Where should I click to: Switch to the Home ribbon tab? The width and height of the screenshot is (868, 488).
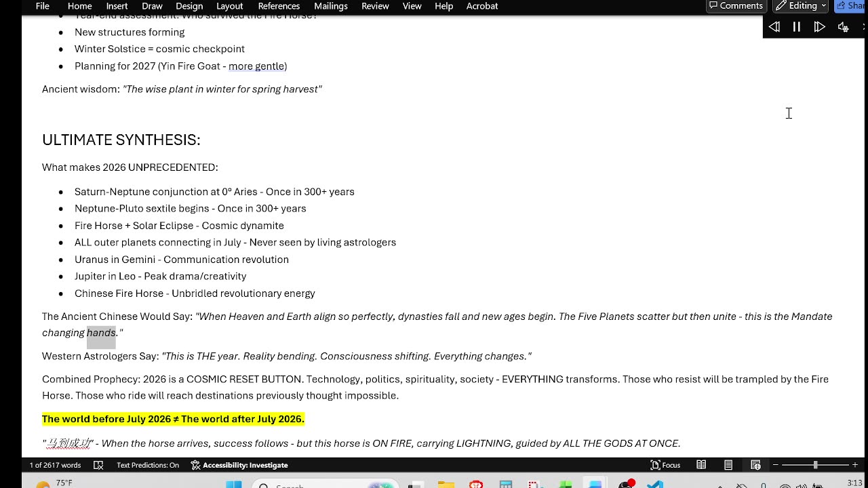click(79, 6)
